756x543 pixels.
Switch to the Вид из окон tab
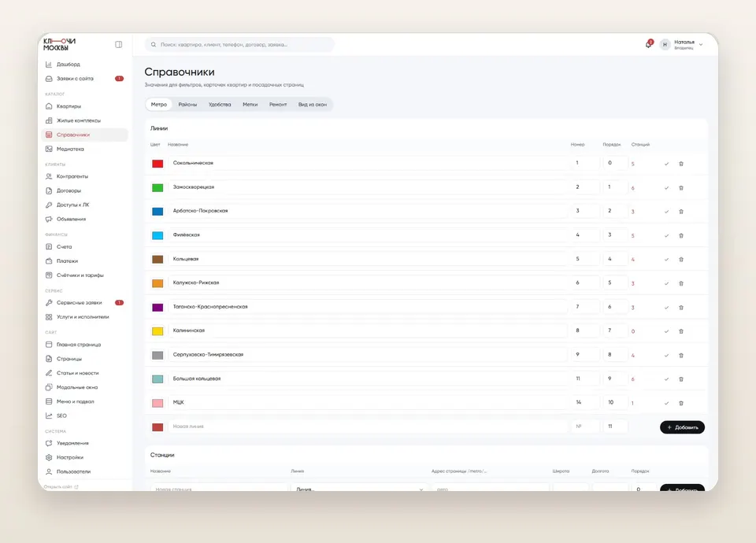coord(313,105)
